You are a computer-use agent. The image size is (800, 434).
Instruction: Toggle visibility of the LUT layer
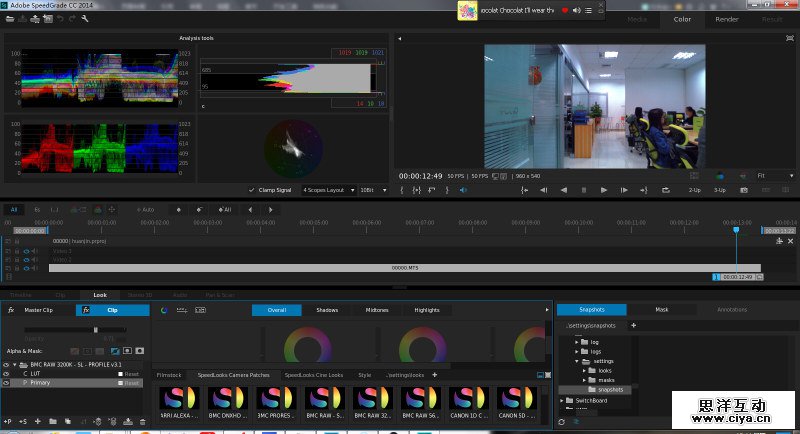[6, 373]
